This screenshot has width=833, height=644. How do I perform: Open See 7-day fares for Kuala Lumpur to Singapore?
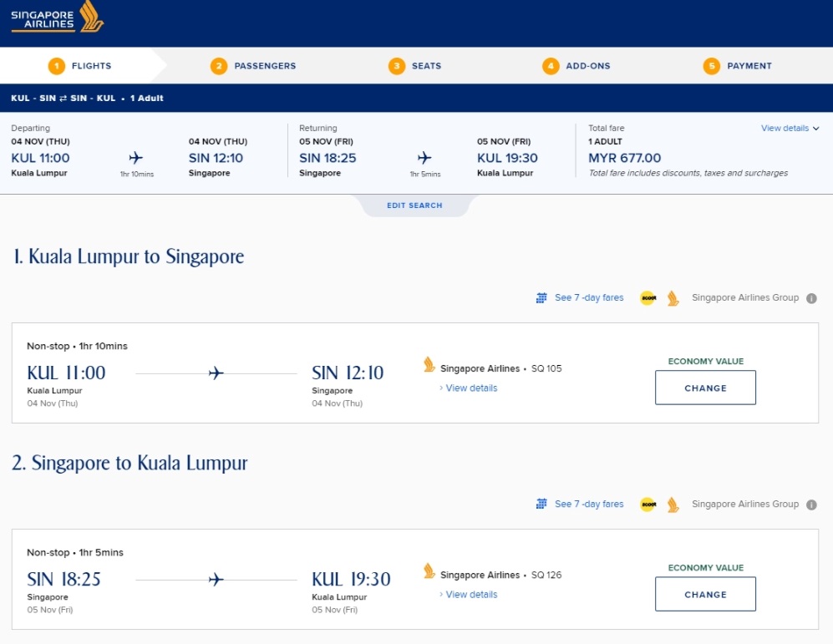coord(589,298)
